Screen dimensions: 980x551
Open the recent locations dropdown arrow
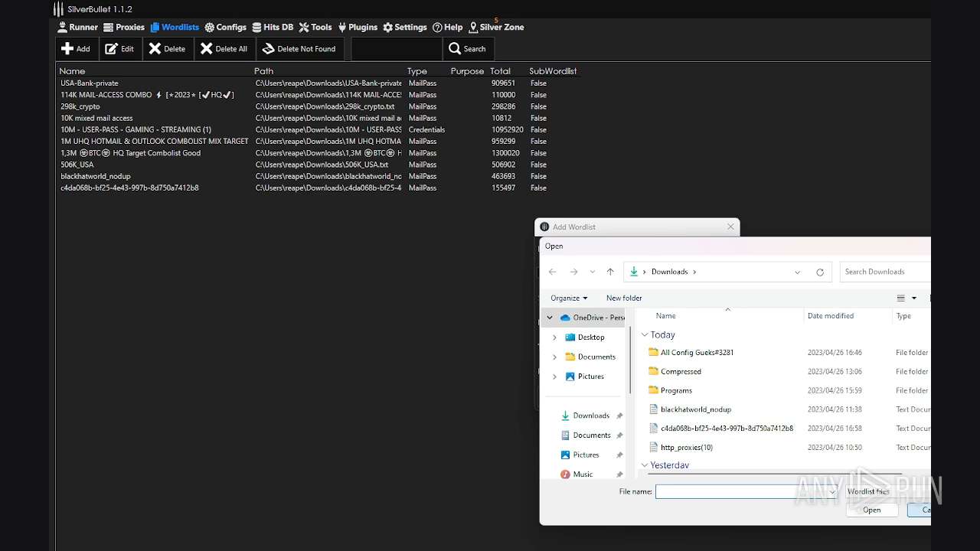(x=592, y=272)
